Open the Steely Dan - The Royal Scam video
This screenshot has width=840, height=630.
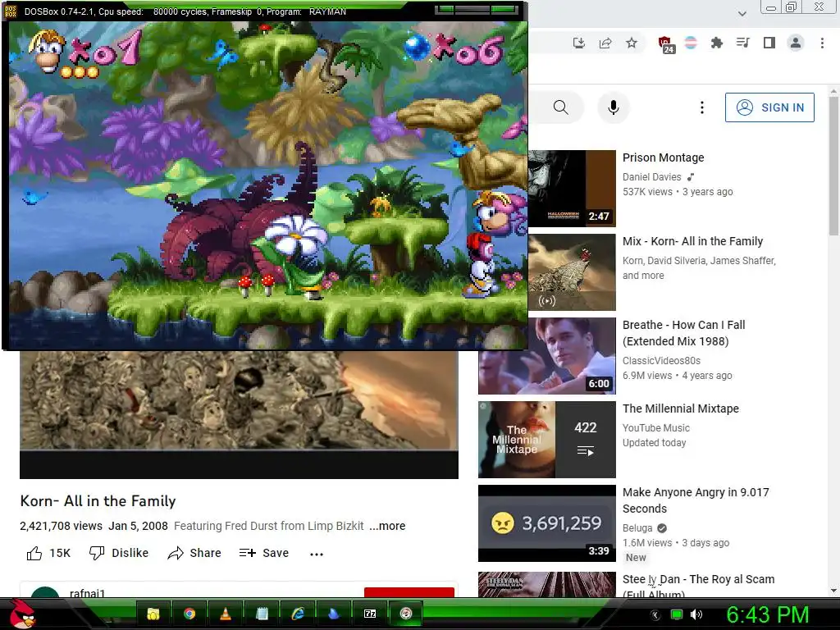click(x=698, y=586)
